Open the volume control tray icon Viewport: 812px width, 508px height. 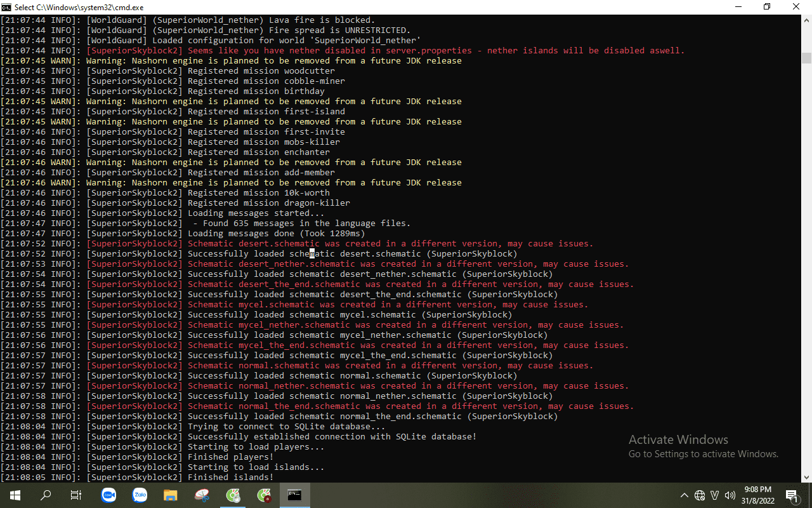coord(730,495)
